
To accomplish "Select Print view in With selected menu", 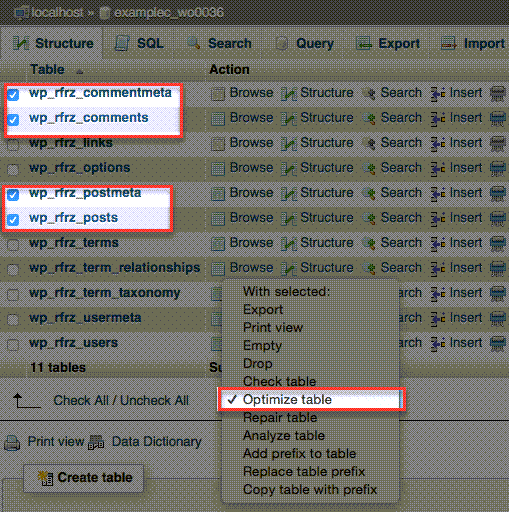I will (311, 327).
